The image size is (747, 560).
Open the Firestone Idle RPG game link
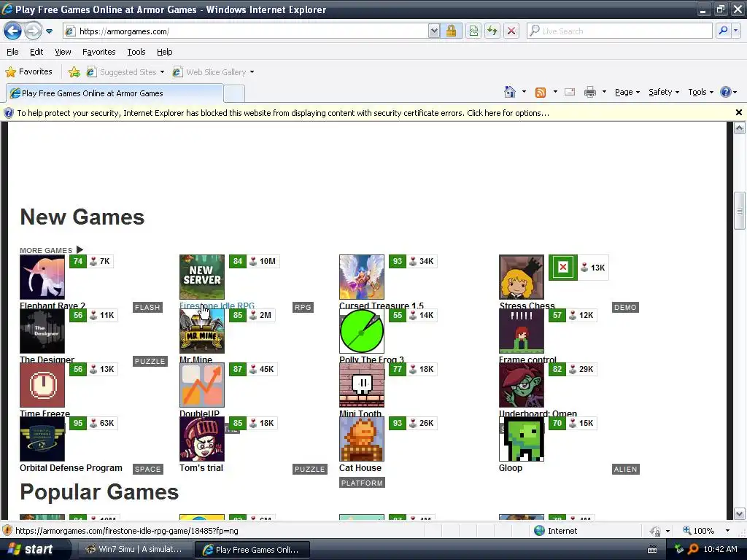pyautogui.click(x=217, y=306)
